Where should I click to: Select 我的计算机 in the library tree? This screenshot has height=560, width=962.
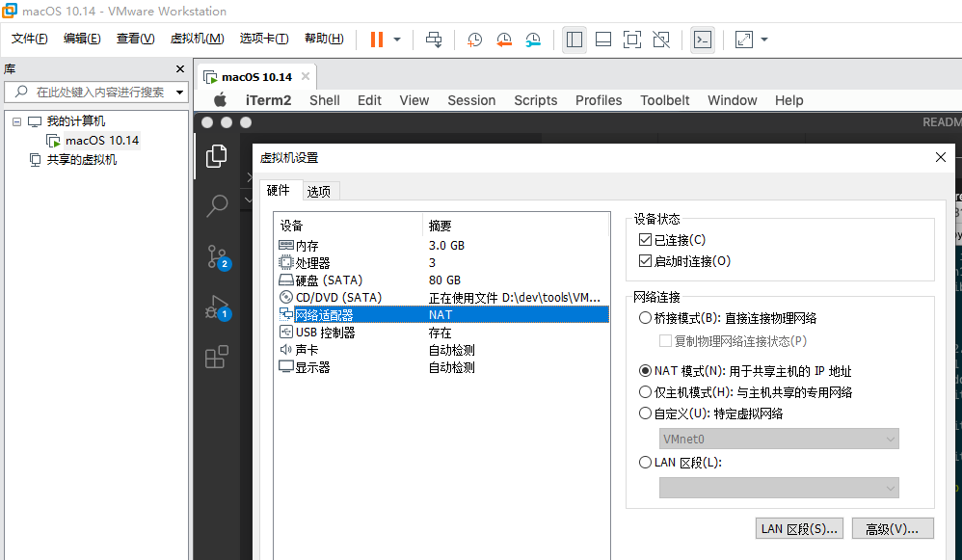pos(75,121)
